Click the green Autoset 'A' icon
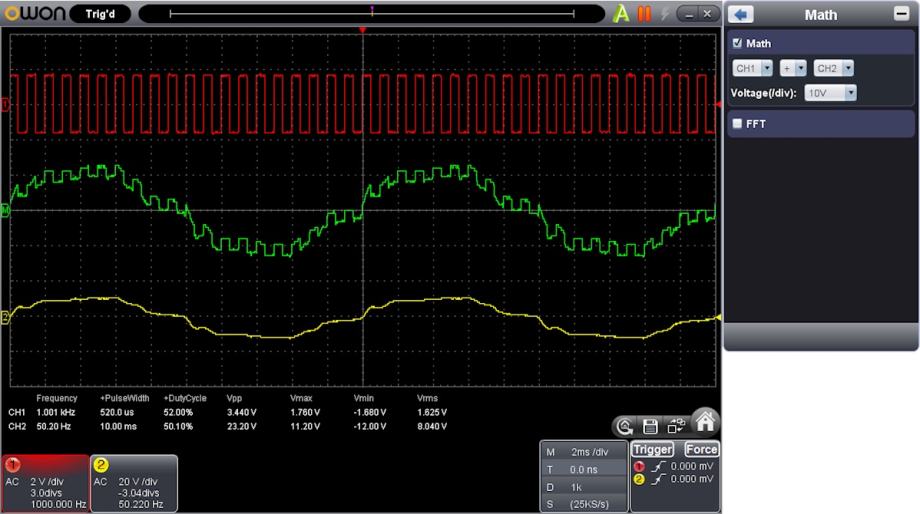The width and height of the screenshot is (920, 514). 622,14
